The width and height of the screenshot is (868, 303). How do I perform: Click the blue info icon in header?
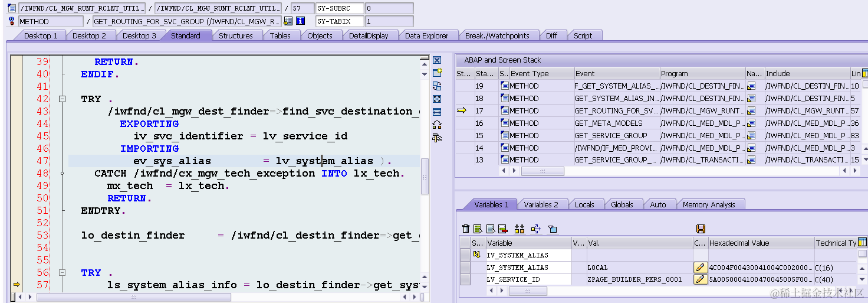click(x=300, y=21)
